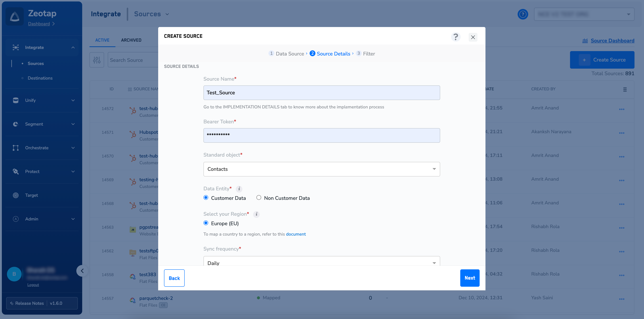This screenshot has width=644, height=319.
Task: Click the Zeotap logo icon
Action: [x=14, y=16]
